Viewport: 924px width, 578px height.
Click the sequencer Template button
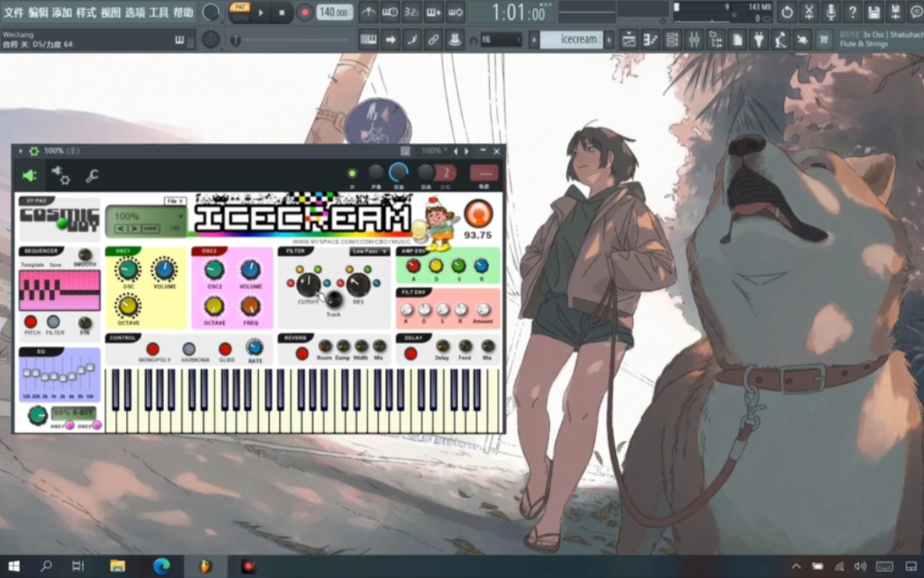pyautogui.click(x=32, y=265)
